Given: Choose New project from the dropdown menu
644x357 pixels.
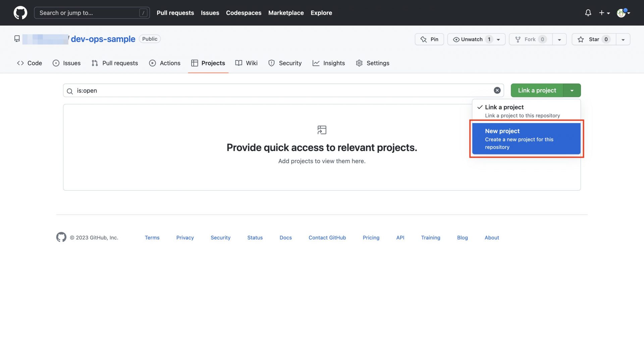Looking at the screenshot, I should [526, 139].
